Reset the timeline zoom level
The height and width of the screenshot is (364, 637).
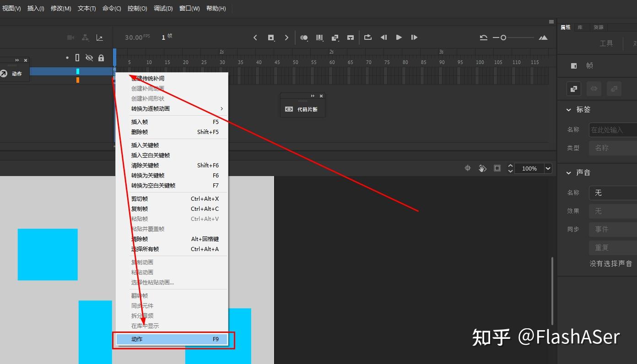point(483,37)
